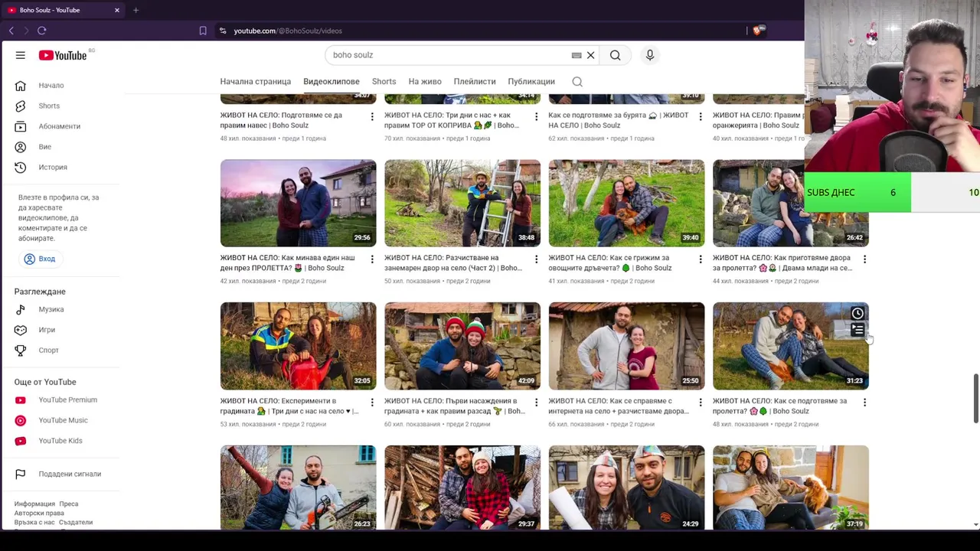Open Създатели footer link
This screenshot has width=980, height=551.
76,523
